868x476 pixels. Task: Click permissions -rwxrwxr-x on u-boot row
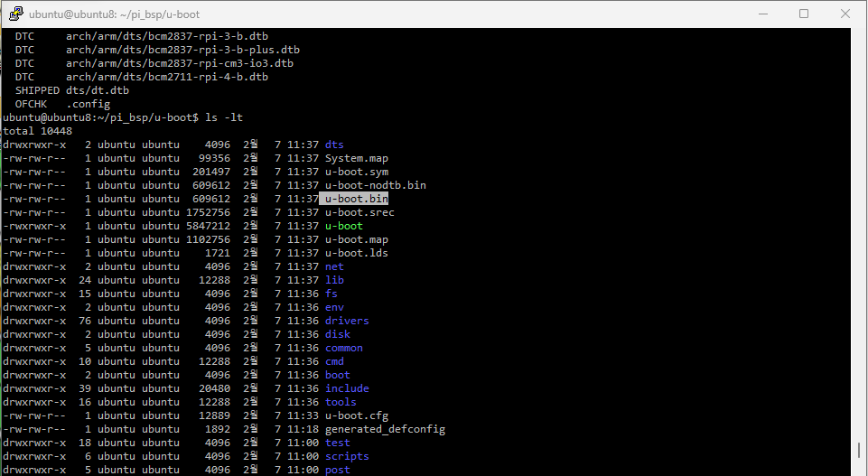point(34,226)
